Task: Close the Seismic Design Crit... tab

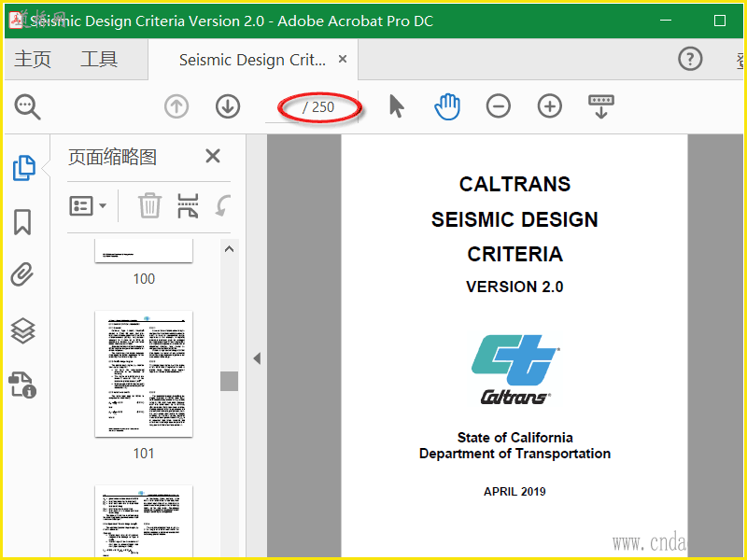Action: point(343,59)
